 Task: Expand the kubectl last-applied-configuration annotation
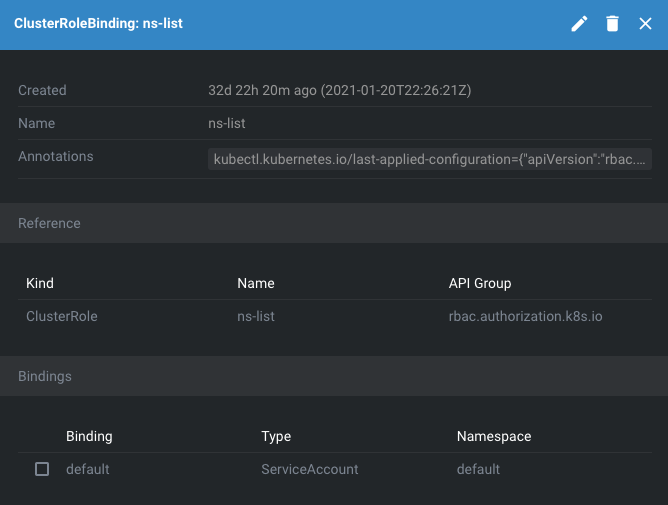coord(429,159)
